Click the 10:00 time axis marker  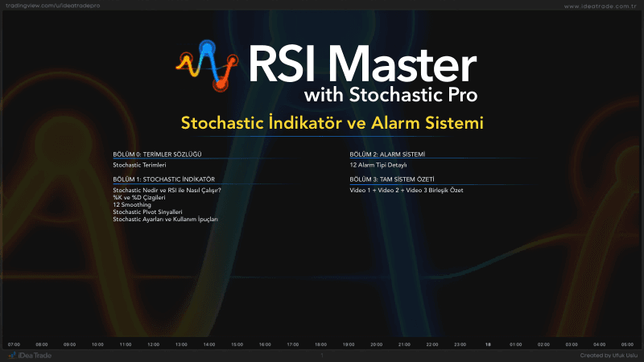97,344
